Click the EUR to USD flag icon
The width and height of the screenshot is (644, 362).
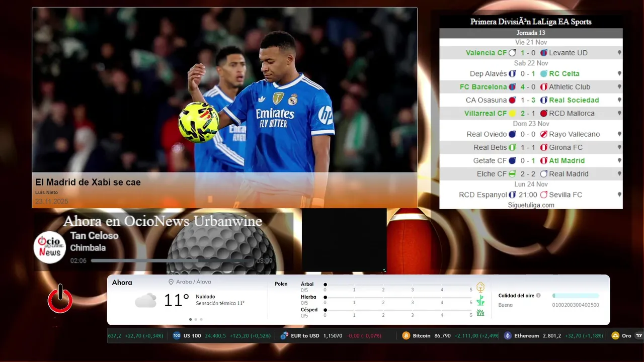coord(284,336)
